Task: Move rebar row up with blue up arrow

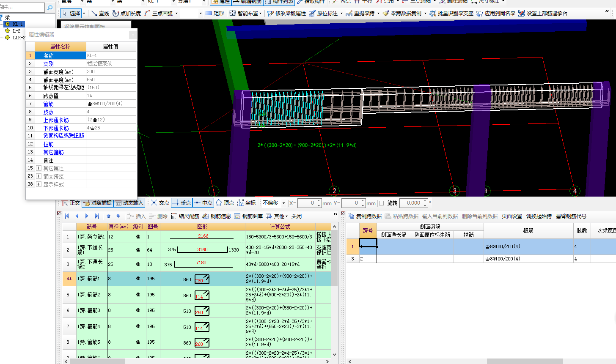Action: [x=109, y=216]
